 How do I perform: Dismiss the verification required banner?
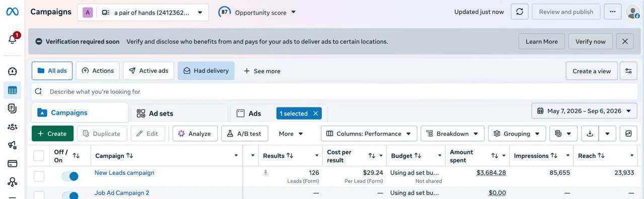point(625,41)
